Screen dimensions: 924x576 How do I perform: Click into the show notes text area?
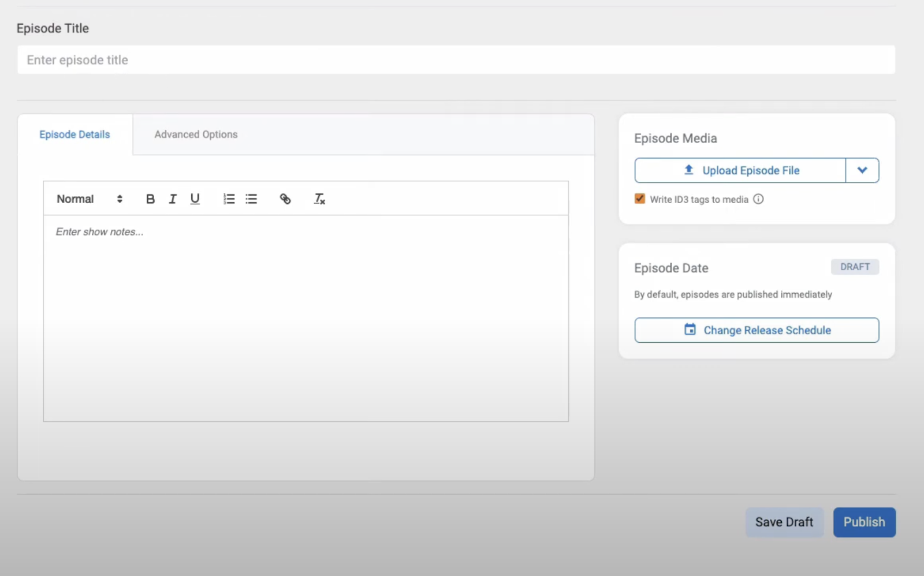point(306,318)
